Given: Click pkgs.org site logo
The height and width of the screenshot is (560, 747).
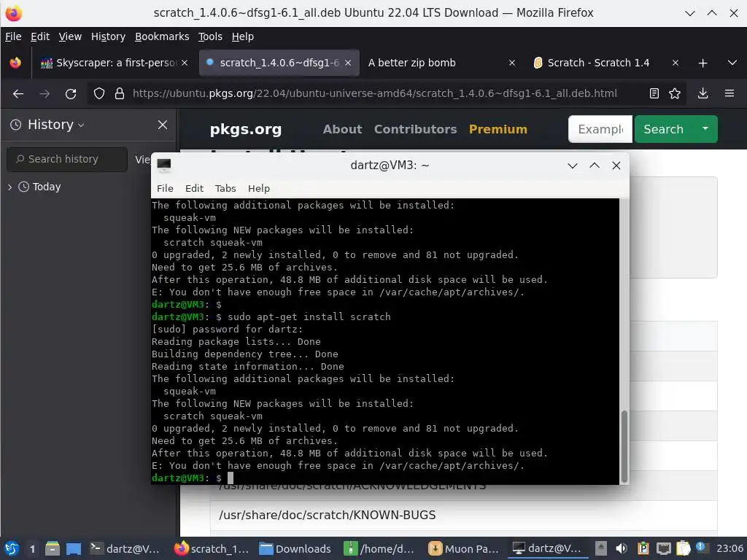Looking at the screenshot, I should pos(246,129).
